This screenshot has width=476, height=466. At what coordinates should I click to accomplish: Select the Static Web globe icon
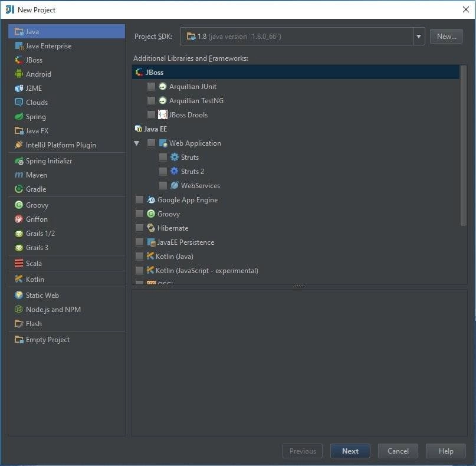click(x=19, y=296)
